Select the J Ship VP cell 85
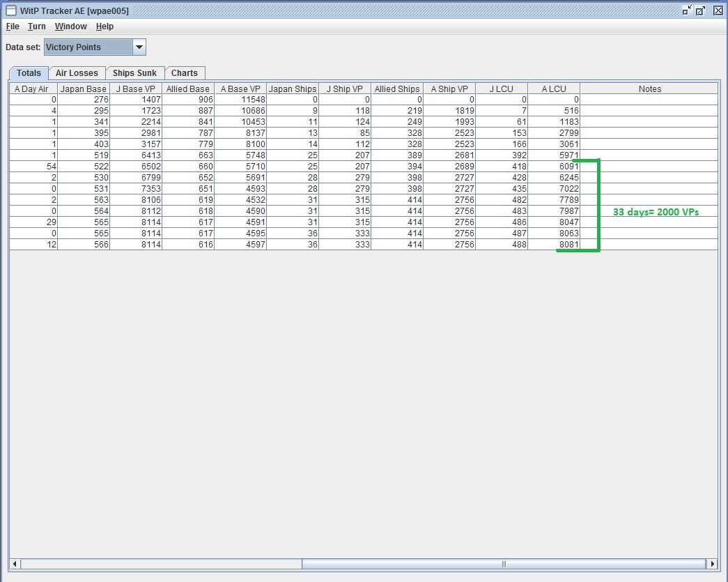The height and width of the screenshot is (582, 728). pos(345,133)
